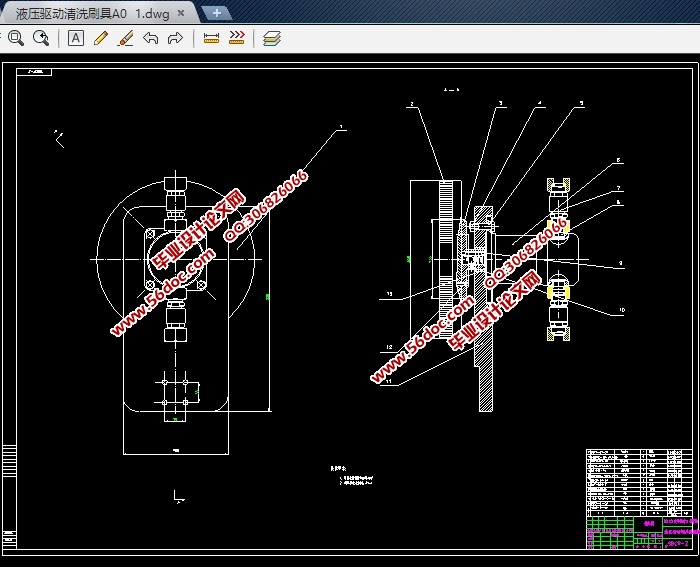
Task: Select the continuous measurement tool with arrows
Action: pyautogui.click(x=236, y=38)
